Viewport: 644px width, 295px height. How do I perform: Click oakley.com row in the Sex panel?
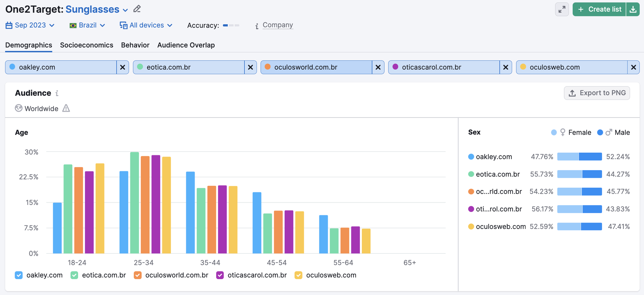click(549, 156)
